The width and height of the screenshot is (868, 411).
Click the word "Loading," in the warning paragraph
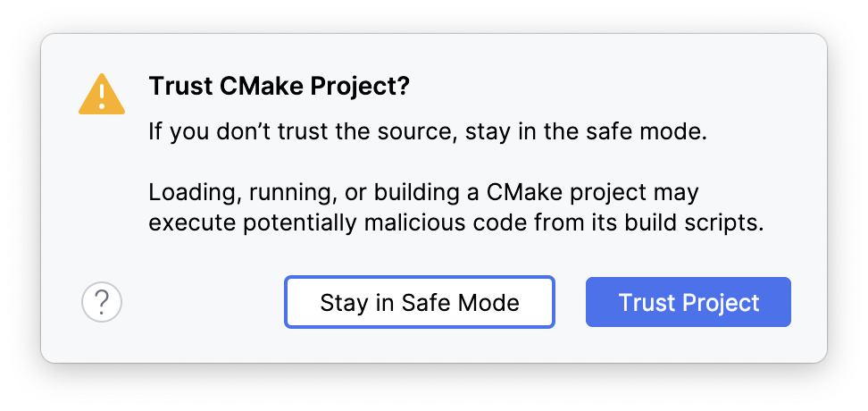pyautogui.click(x=185, y=193)
